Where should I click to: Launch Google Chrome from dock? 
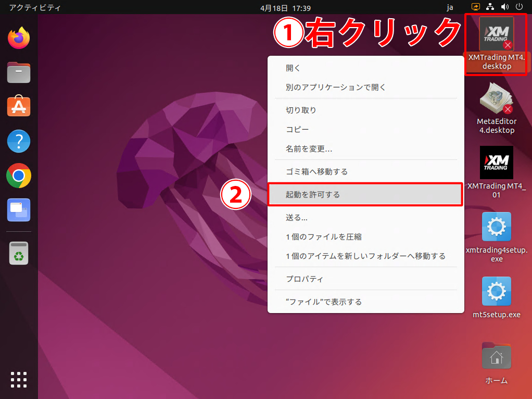pyautogui.click(x=19, y=176)
